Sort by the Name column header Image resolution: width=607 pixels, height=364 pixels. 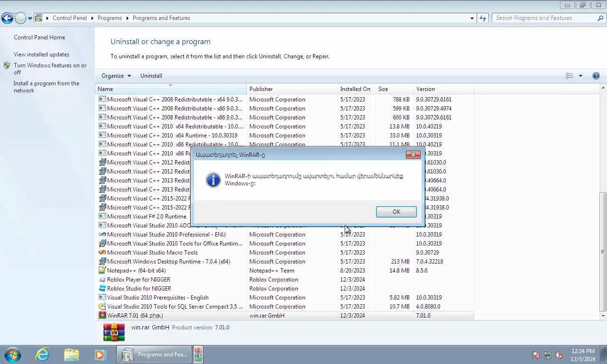coord(171,89)
